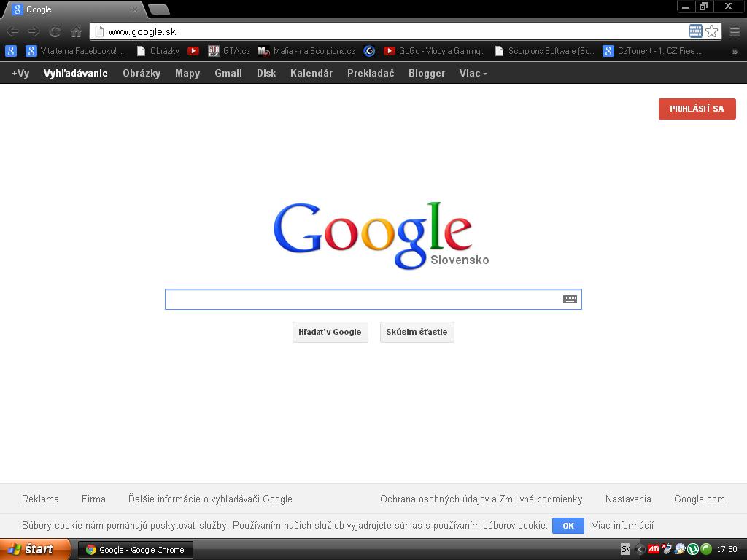Open the Vitajte na Facebooku bookmark

pos(75,51)
